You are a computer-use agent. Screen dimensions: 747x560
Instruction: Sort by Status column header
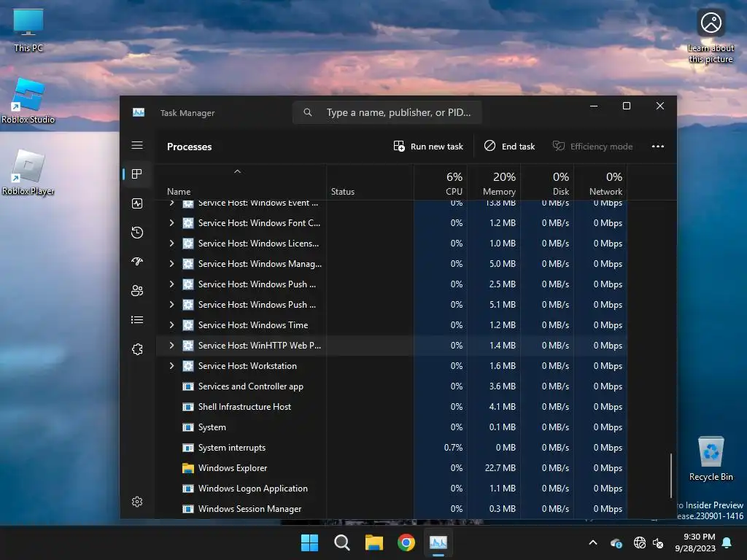[x=370, y=182]
